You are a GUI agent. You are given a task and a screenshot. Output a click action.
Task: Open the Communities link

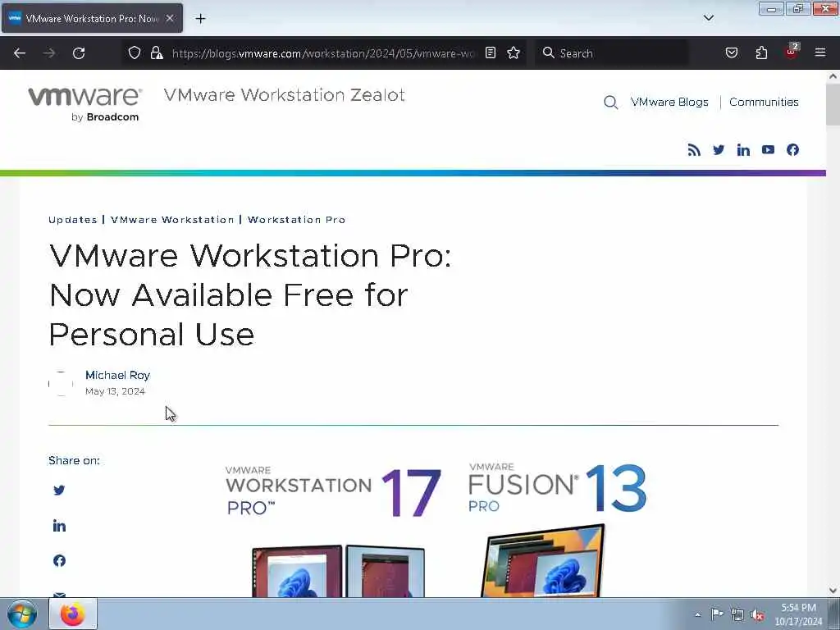pos(764,102)
